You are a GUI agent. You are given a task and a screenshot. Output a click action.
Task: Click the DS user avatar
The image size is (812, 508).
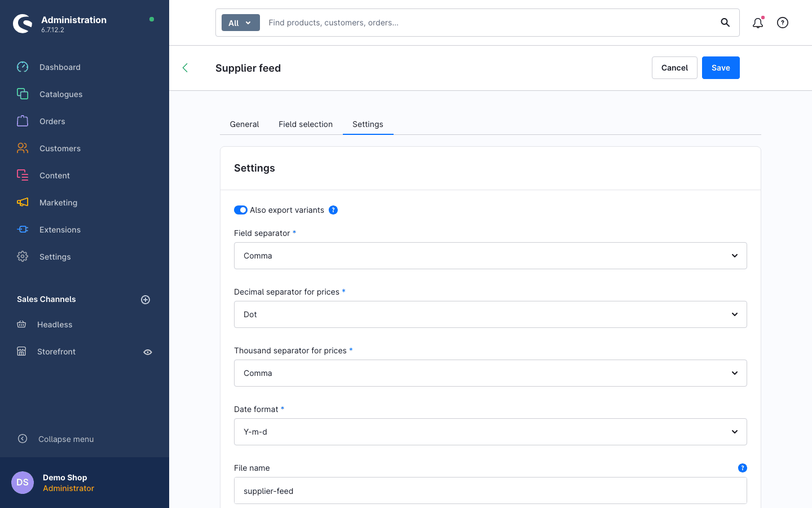pos(23,483)
